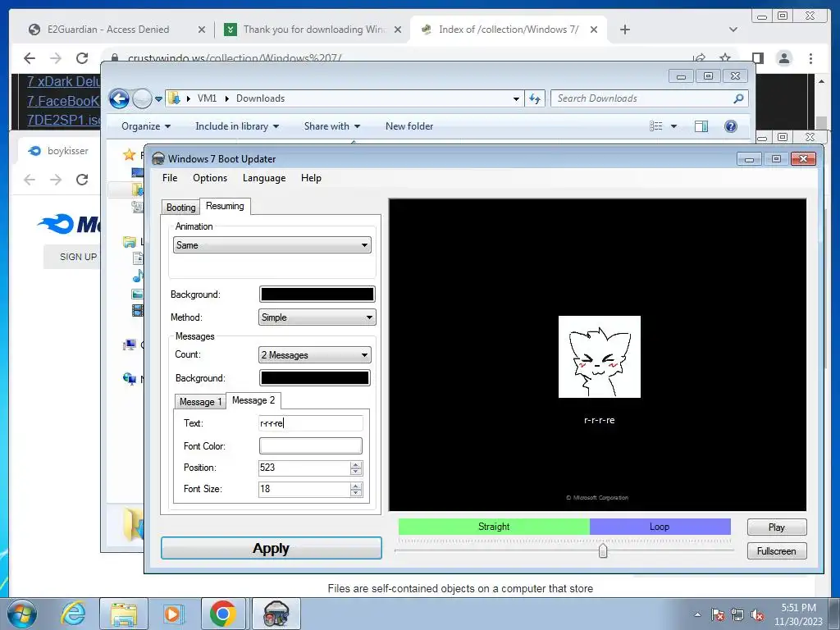Refresh the Downloads folder view
The width and height of the screenshot is (840, 630).
[535, 98]
